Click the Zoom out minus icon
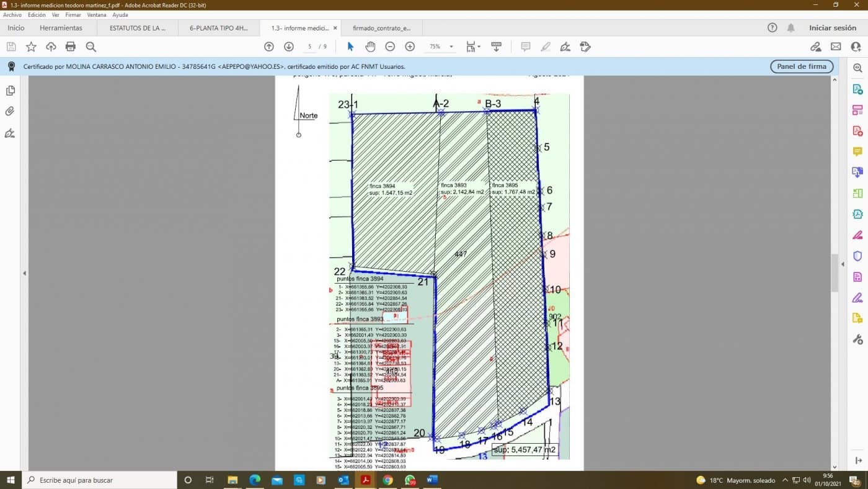868x489 pixels. click(x=390, y=47)
